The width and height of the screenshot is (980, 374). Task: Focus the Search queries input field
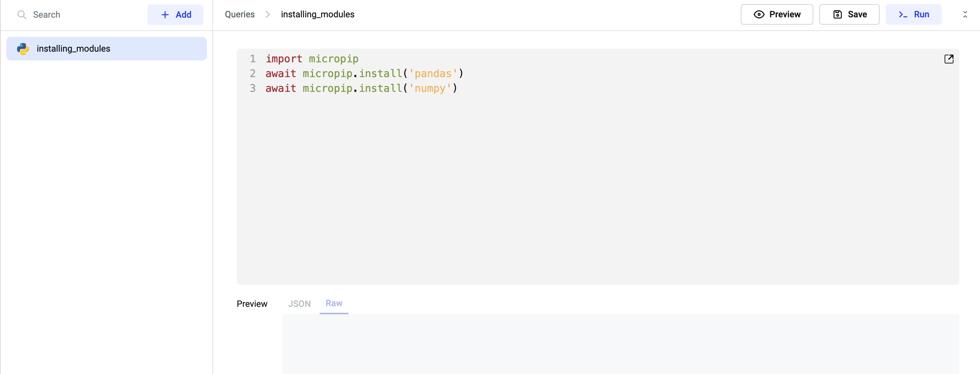click(x=84, y=15)
